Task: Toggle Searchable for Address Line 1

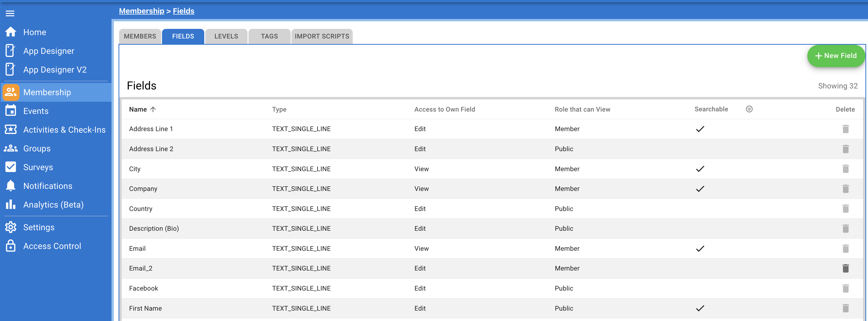Action: [700, 129]
